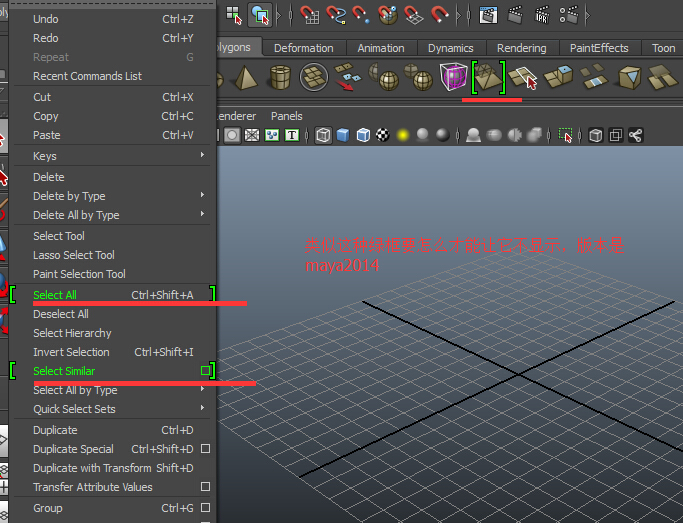This screenshot has width=683, height=523.
Task: Open the Panels menu
Action: [x=287, y=116]
